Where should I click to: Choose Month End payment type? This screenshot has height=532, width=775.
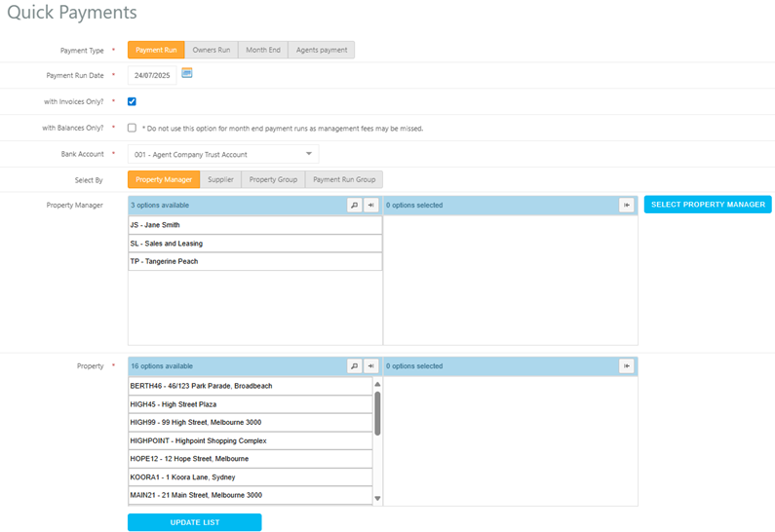point(263,50)
